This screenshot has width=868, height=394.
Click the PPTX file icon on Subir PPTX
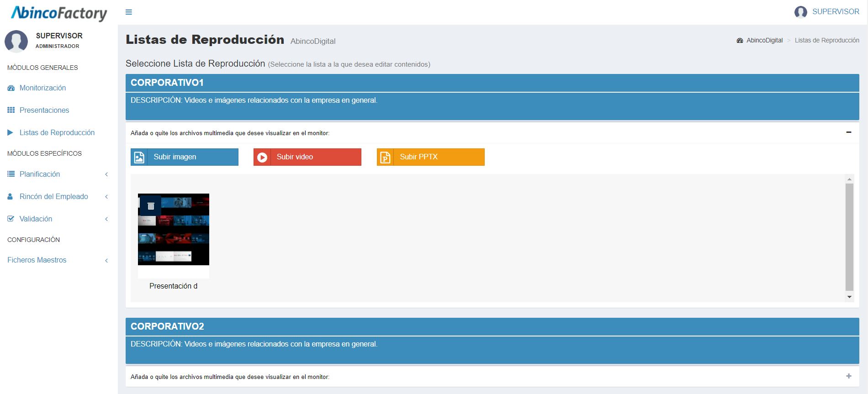[x=385, y=157]
